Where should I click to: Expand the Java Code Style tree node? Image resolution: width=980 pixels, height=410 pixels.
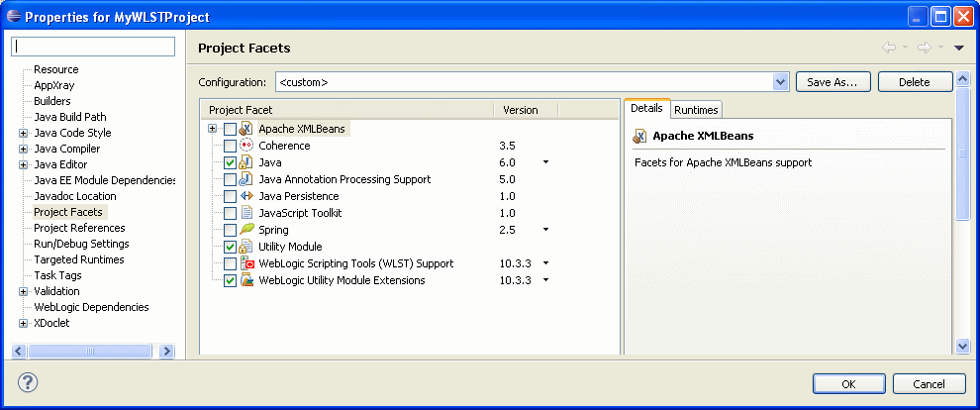(23, 133)
